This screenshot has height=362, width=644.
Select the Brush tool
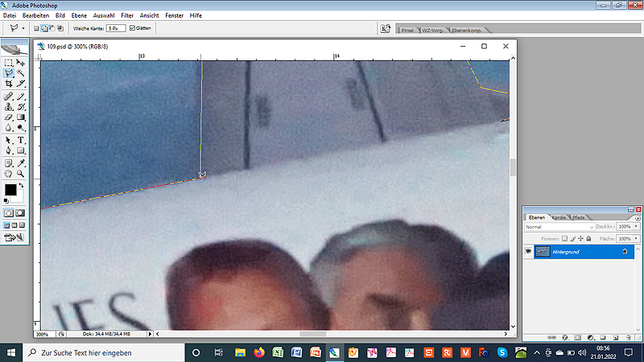click(x=21, y=97)
